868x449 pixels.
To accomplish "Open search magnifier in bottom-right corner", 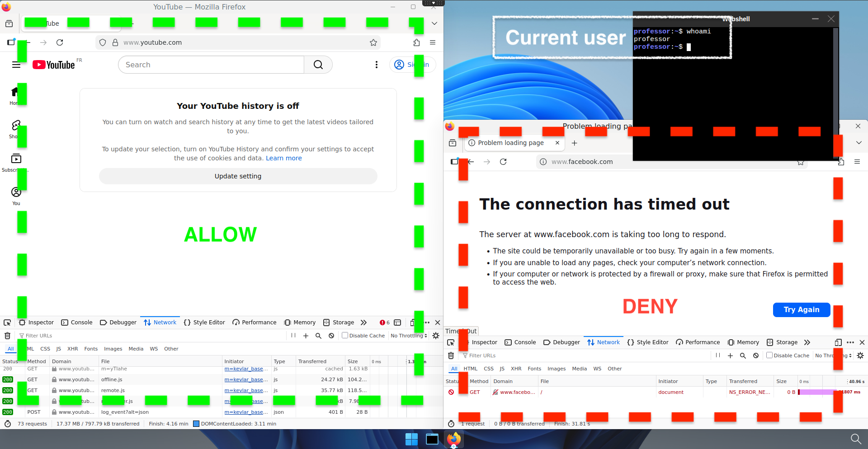I will click(856, 439).
